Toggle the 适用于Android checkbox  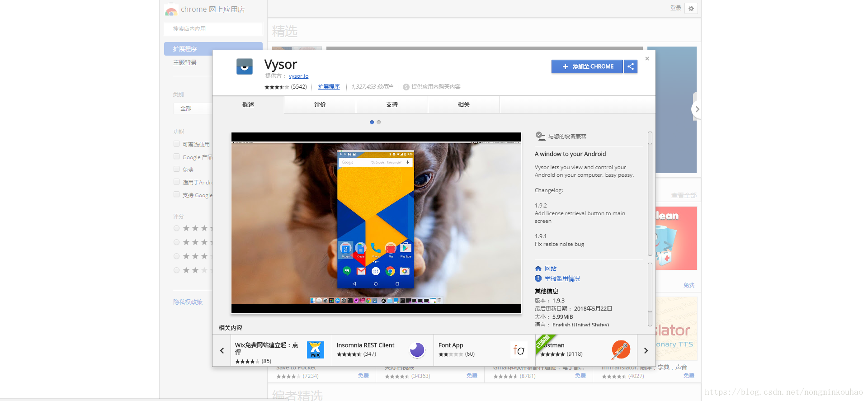coord(177,182)
